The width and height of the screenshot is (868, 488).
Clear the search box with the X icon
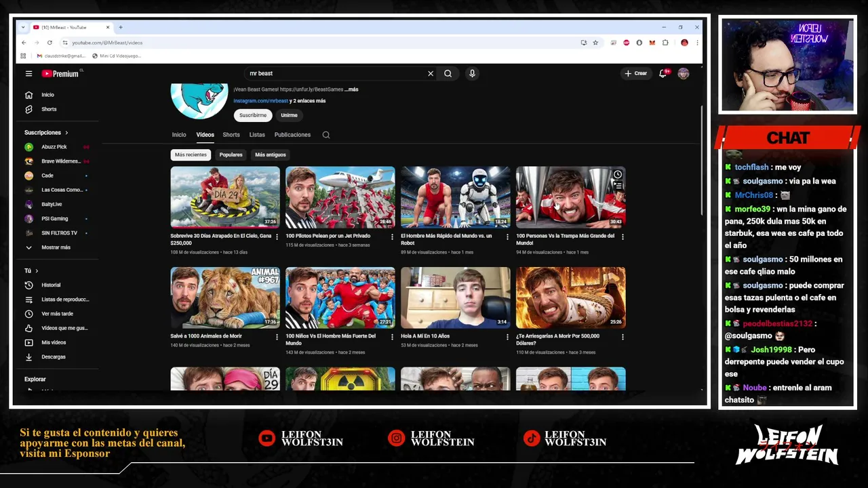point(430,73)
